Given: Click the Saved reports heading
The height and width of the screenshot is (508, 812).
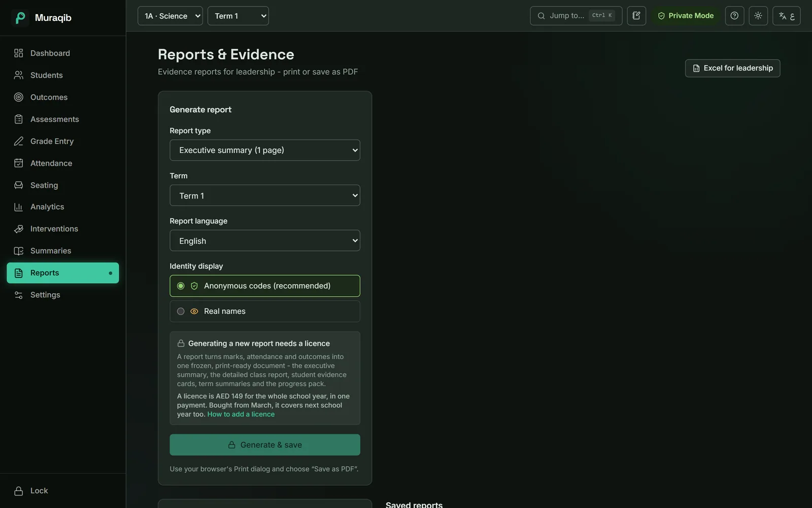Looking at the screenshot, I should click(x=414, y=504).
